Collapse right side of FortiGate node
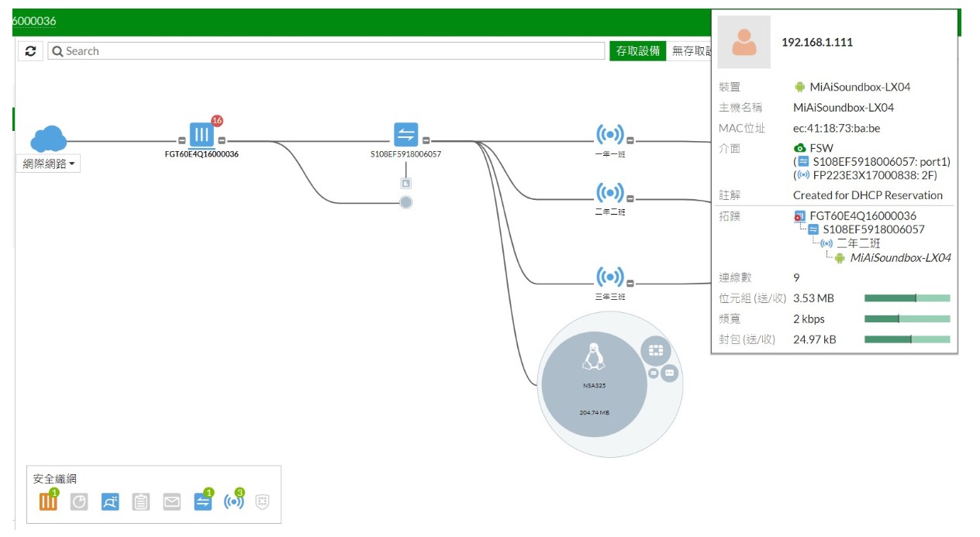This screenshot has width=980, height=537. coord(222,141)
